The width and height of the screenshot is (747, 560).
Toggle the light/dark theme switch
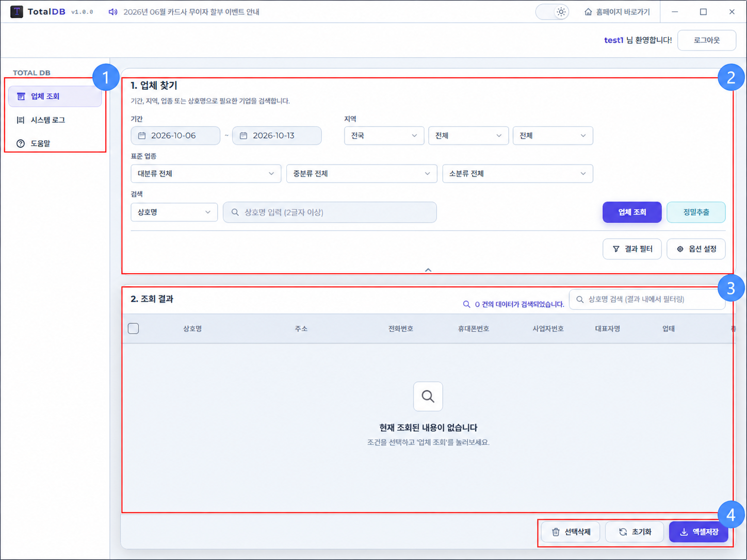click(552, 12)
